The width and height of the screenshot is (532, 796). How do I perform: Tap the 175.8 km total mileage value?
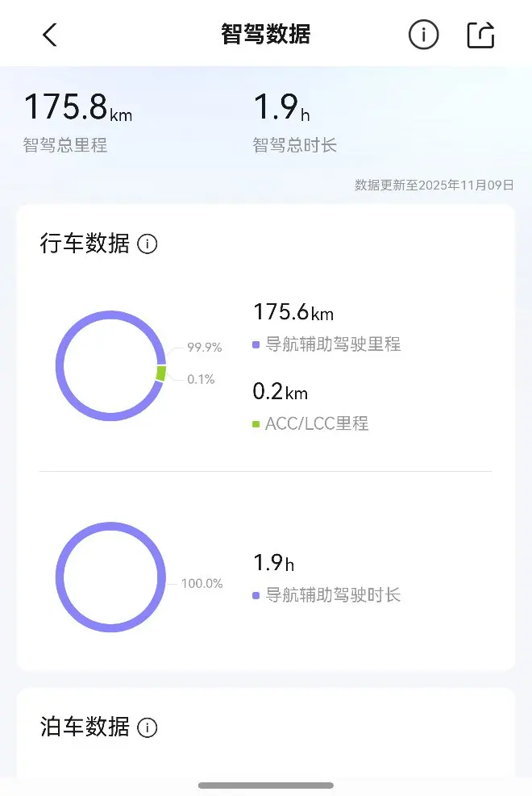coord(77,109)
